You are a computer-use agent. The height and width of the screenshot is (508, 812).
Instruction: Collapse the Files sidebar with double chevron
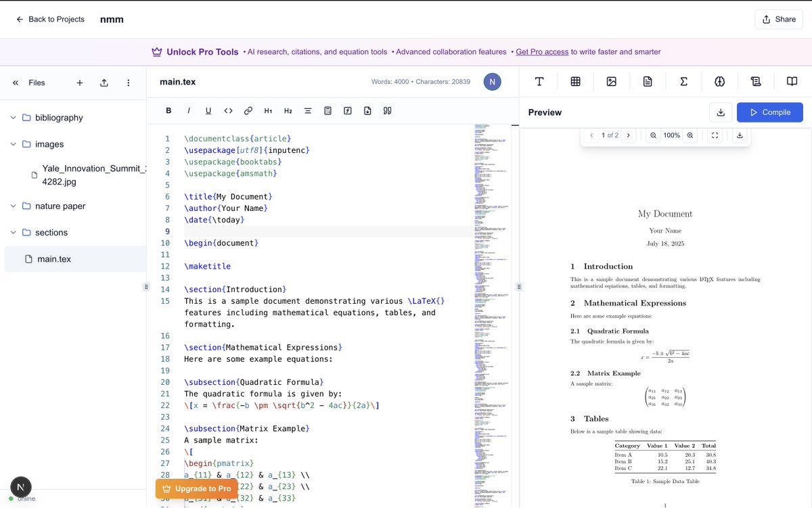tap(16, 83)
